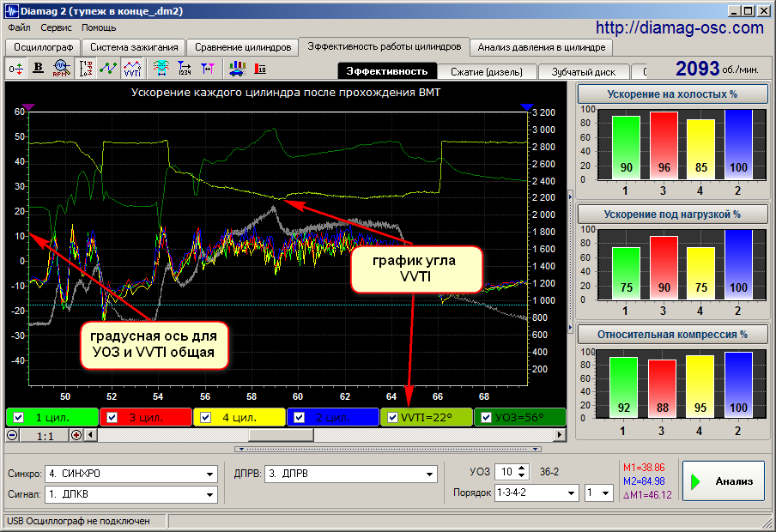Click the RPM magnifier toolbar icon
Image resolution: width=776 pixels, height=532 pixels.
coord(60,69)
